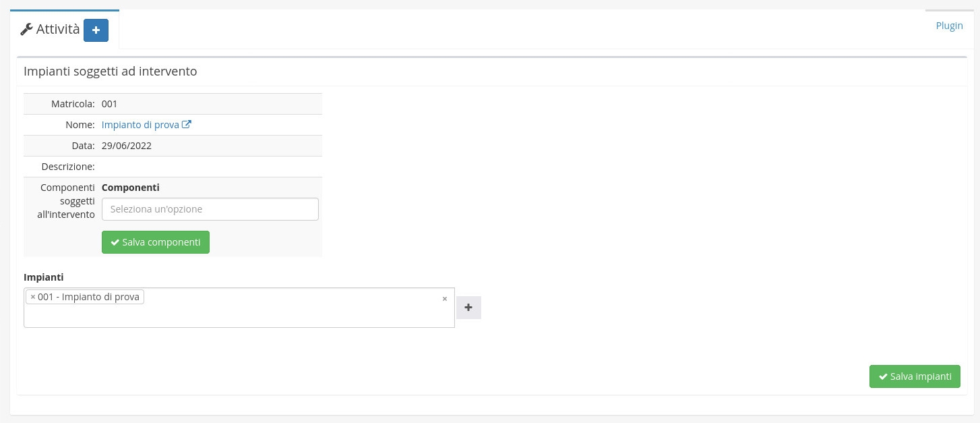The image size is (980, 423).
Task: Click the Salva impianti button label
Action: [x=921, y=376]
